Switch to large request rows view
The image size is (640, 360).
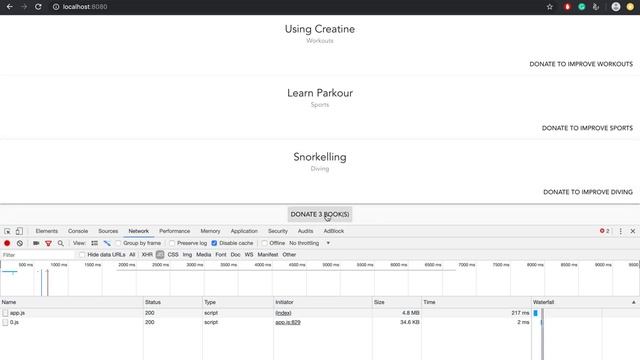pyautogui.click(x=94, y=243)
